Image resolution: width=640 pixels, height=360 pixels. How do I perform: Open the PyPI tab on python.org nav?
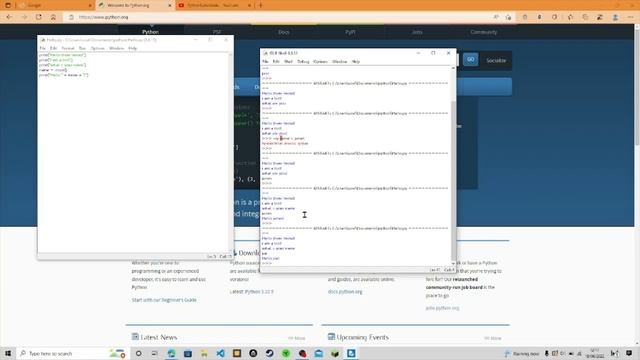(350, 32)
